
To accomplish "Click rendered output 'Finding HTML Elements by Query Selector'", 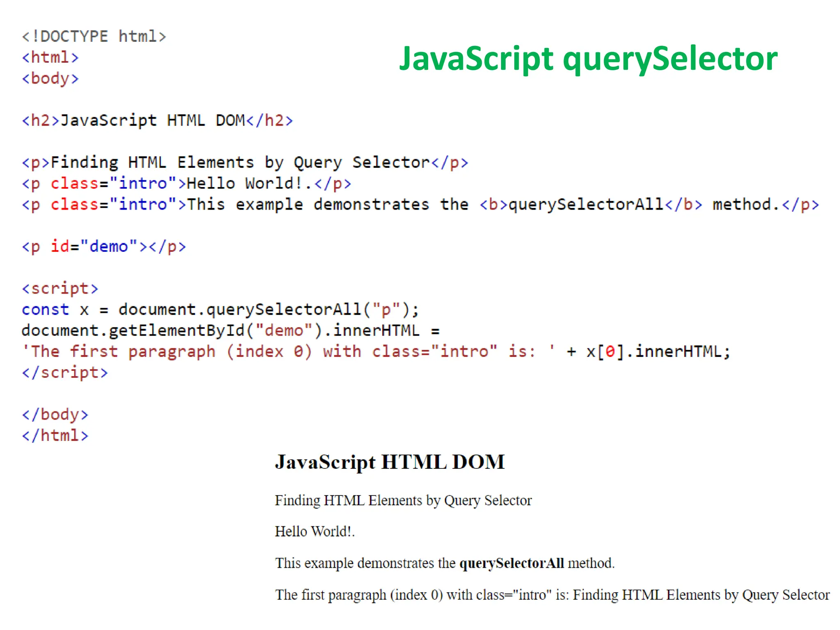I will (403, 501).
